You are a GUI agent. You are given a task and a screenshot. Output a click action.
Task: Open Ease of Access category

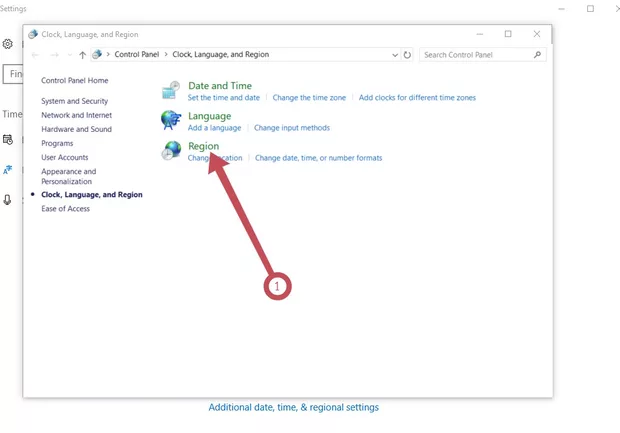[x=65, y=209]
